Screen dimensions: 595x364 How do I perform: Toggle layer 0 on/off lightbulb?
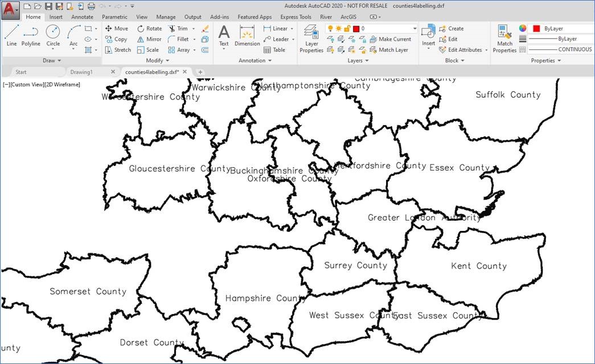(x=330, y=28)
